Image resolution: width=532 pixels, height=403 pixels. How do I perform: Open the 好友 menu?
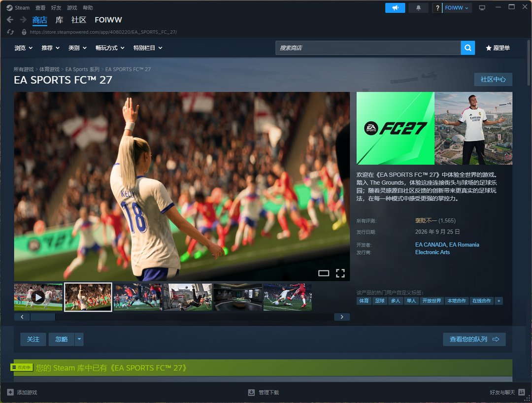pos(56,8)
